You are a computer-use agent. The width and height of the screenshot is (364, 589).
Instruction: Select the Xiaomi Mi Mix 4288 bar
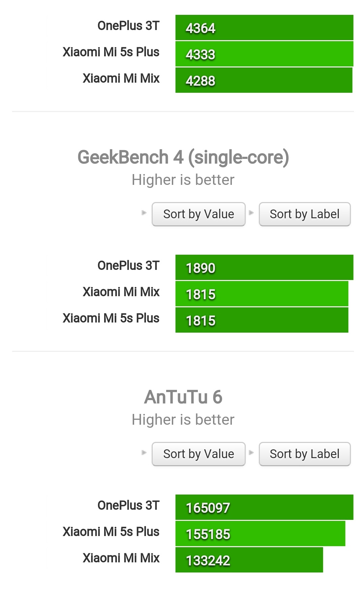tap(264, 80)
